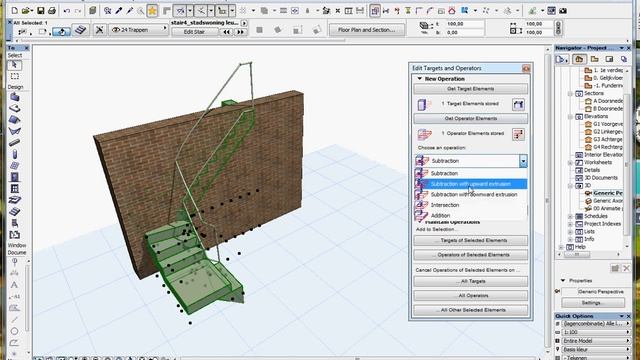Open the Entire Model quick option dropdown
The height and width of the screenshot is (360, 640).
(595, 341)
